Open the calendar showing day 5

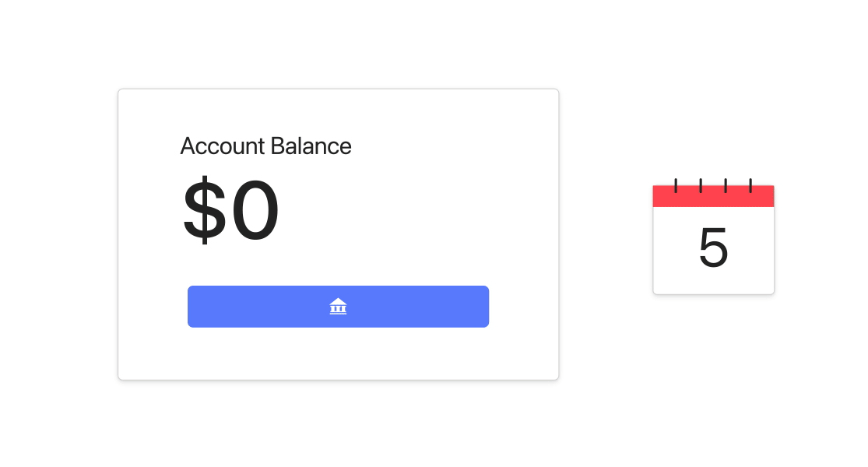pyautogui.click(x=713, y=240)
